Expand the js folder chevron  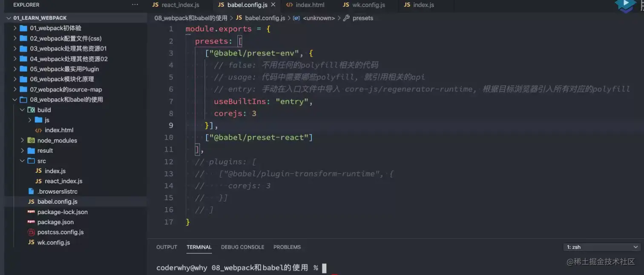click(x=30, y=120)
